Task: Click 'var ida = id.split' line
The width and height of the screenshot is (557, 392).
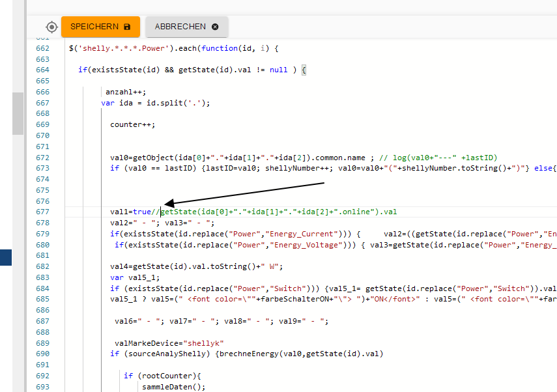Action: point(155,103)
